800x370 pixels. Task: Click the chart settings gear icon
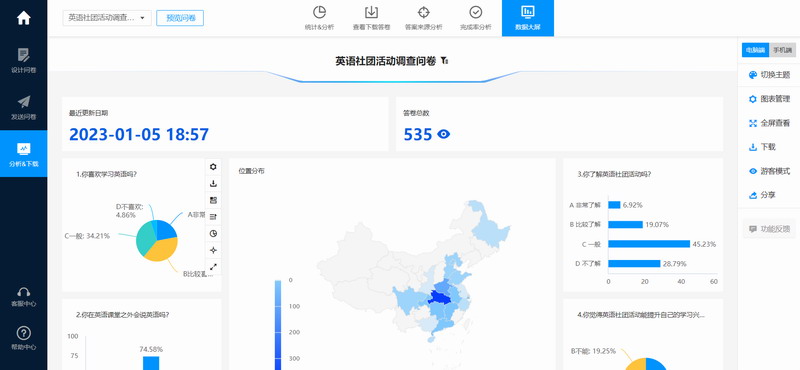pyautogui.click(x=213, y=166)
